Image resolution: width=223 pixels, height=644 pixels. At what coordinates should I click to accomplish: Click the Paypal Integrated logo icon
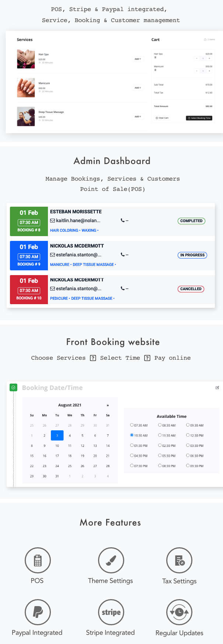tap(38, 612)
